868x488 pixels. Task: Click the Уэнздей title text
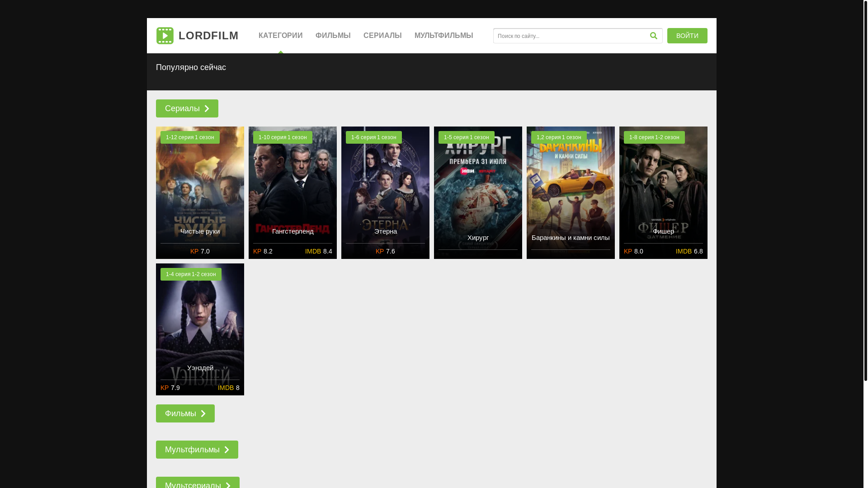[200, 368]
